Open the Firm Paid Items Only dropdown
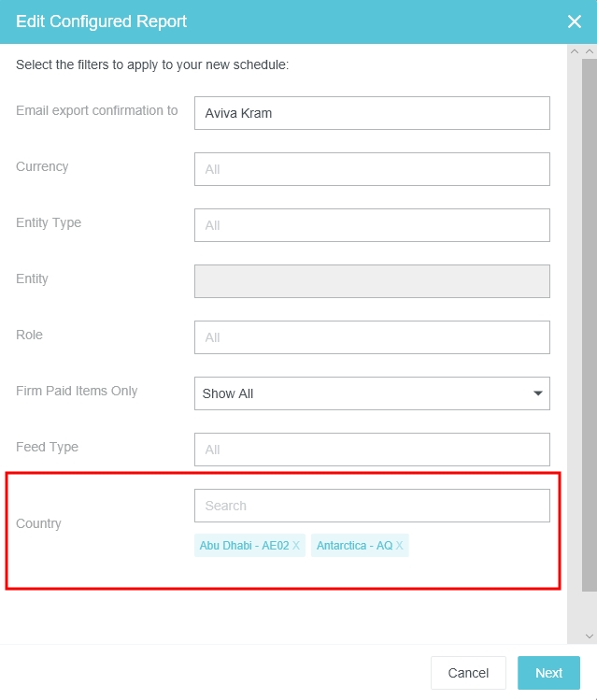The height and width of the screenshot is (700, 597). tap(372, 393)
